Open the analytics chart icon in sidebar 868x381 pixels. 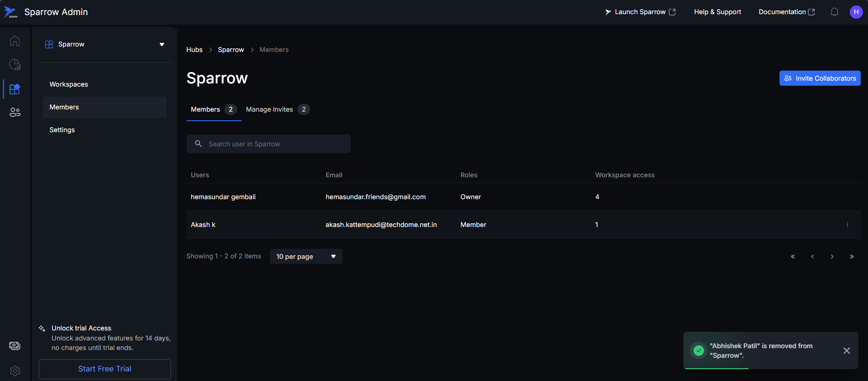point(15,65)
